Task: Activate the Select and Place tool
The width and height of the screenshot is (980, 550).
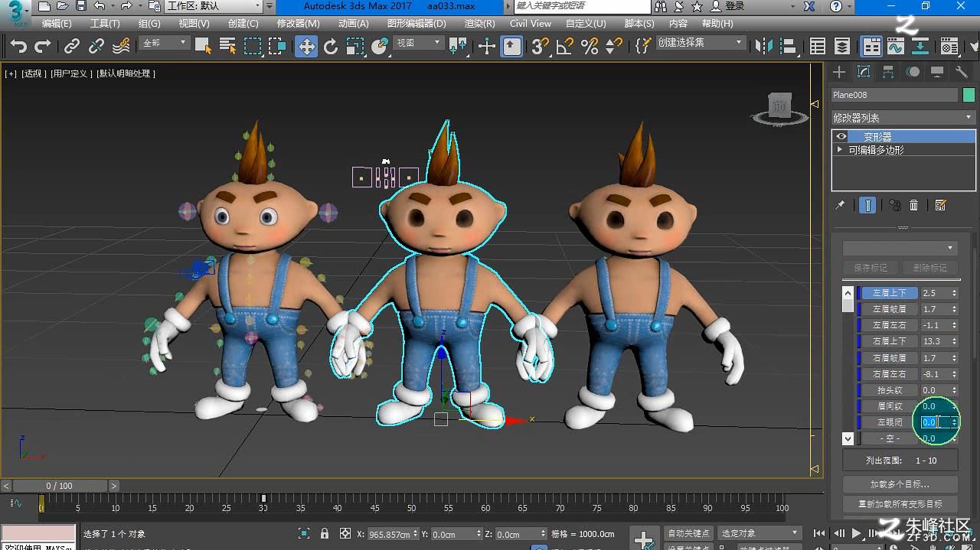Action: click(x=379, y=47)
